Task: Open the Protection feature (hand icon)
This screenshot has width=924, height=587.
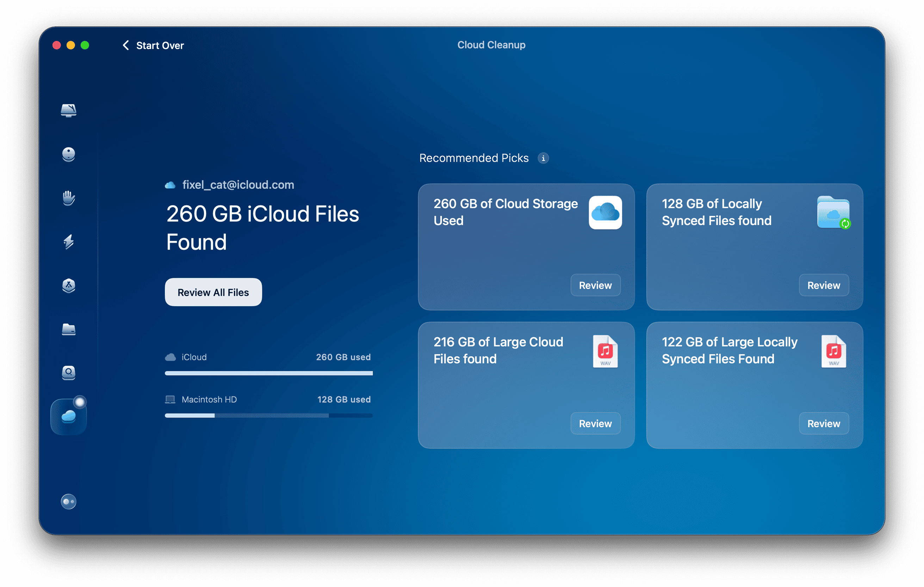Action: [68, 198]
